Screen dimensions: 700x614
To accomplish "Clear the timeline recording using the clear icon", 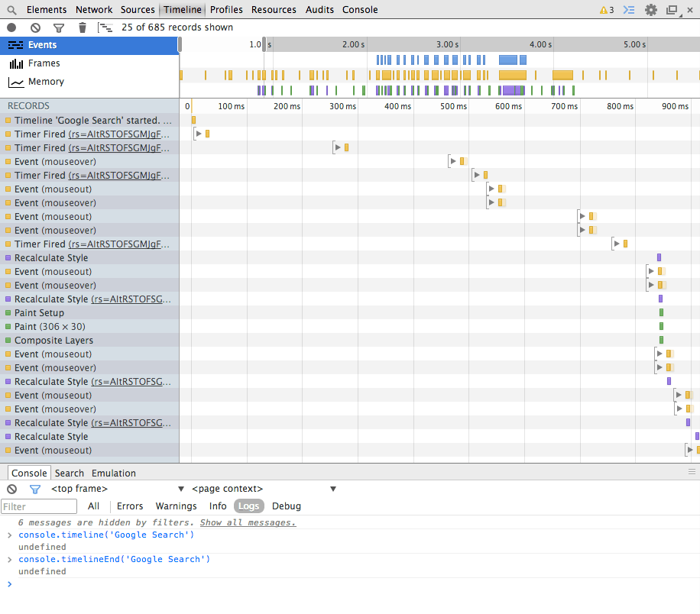I will [34, 27].
